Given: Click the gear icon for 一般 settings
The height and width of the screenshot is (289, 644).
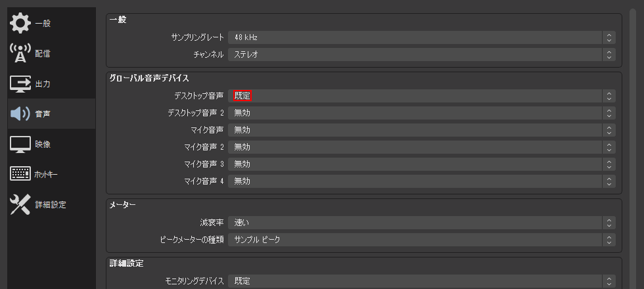Looking at the screenshot, I should [x=20, y=24].
